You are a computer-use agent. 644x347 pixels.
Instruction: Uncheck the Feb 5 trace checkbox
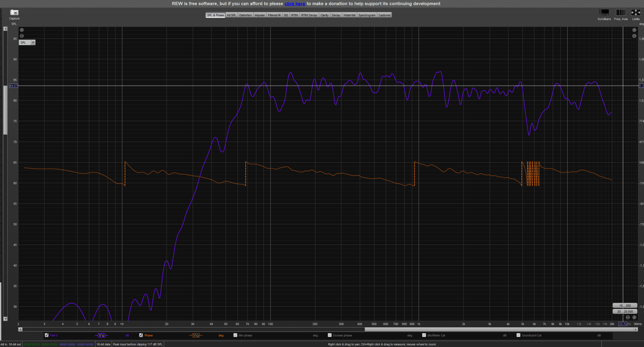tap(47, 335)
